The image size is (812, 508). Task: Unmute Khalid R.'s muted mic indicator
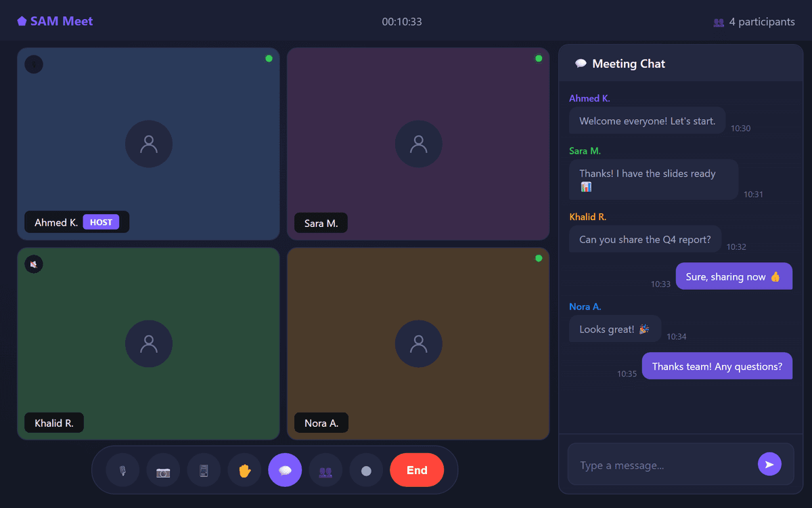pos(34,264)
